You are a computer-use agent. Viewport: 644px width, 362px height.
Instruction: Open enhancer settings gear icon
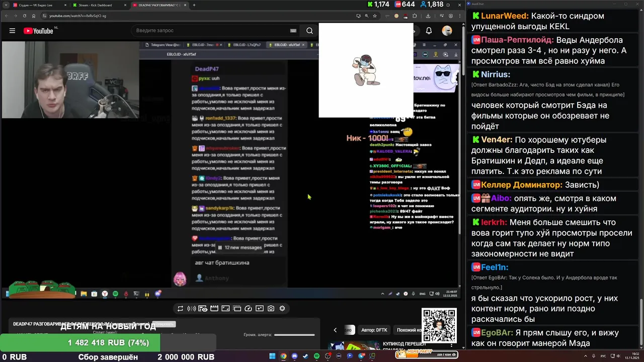click(282, 309)
